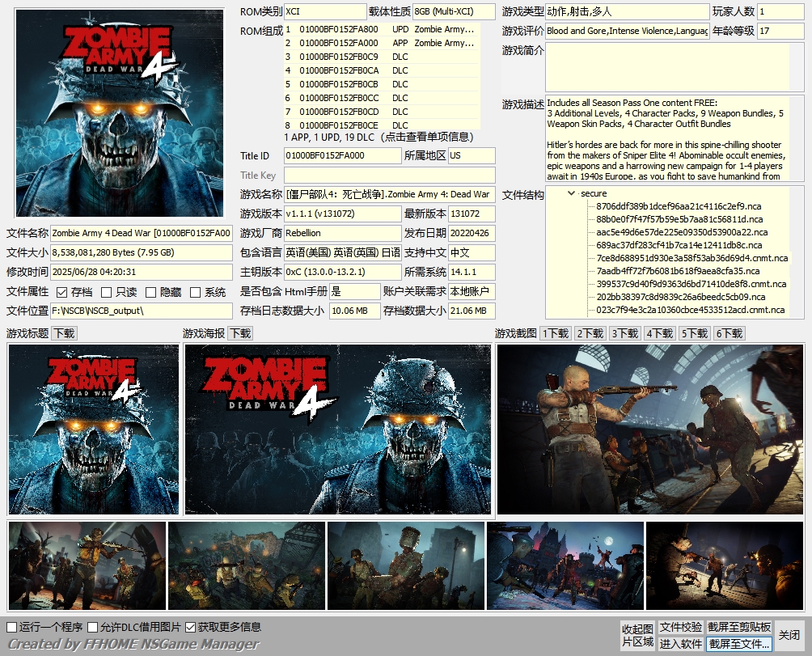
Task: Enable 允许DLC借用图片 option
Action: 93,627
